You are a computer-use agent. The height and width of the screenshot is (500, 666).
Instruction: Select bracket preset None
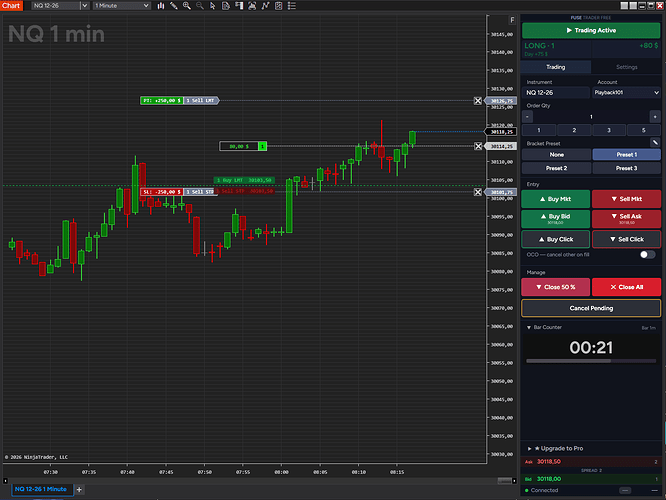[x=556, y=155]
